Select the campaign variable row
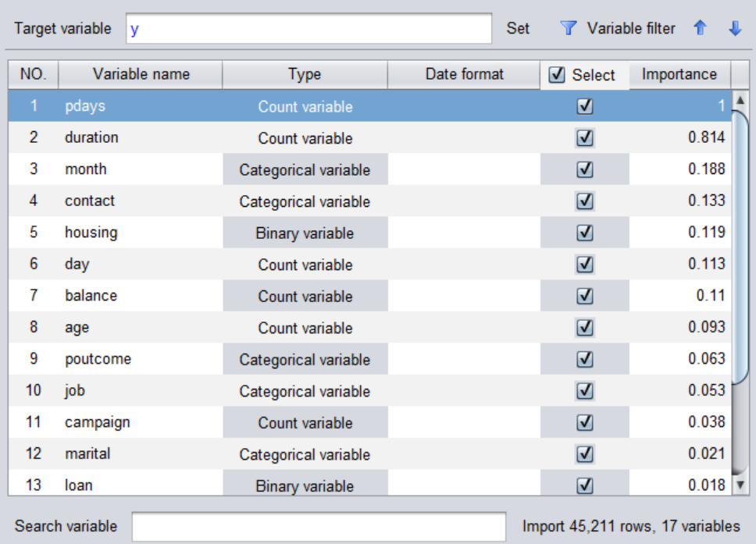Image resolution: width=756 pixels, height=544 pixels. [98, 422]
